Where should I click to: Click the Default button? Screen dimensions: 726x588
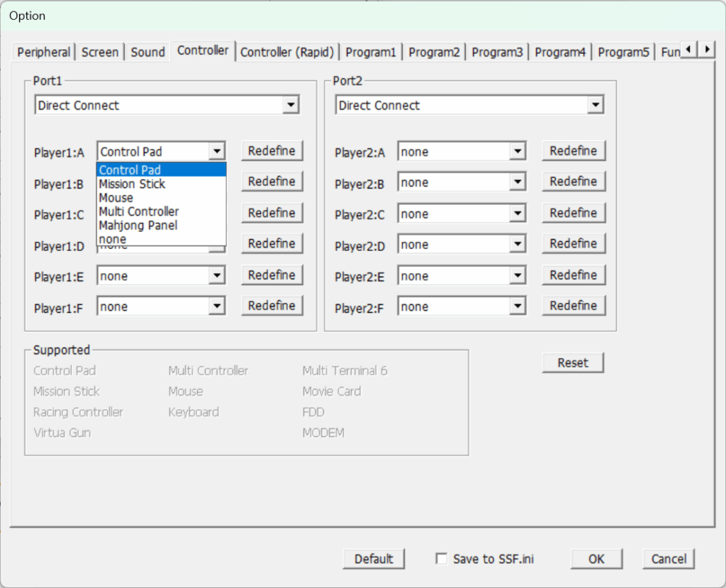pyautogui.click(x=374, y=559)
